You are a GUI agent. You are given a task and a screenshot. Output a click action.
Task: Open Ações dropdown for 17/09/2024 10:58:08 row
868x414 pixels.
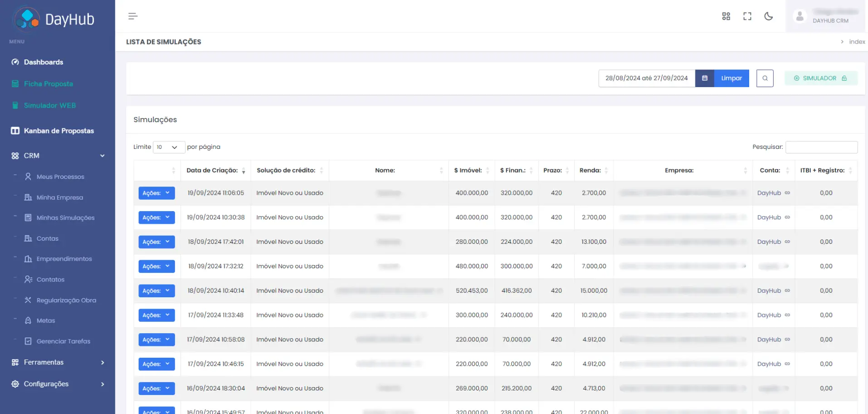coord(156,340)
